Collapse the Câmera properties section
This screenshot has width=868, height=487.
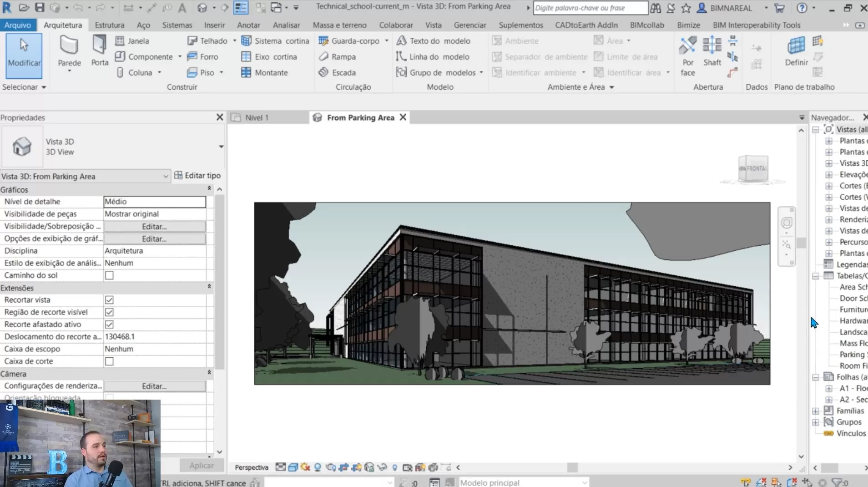pos(209,373)
